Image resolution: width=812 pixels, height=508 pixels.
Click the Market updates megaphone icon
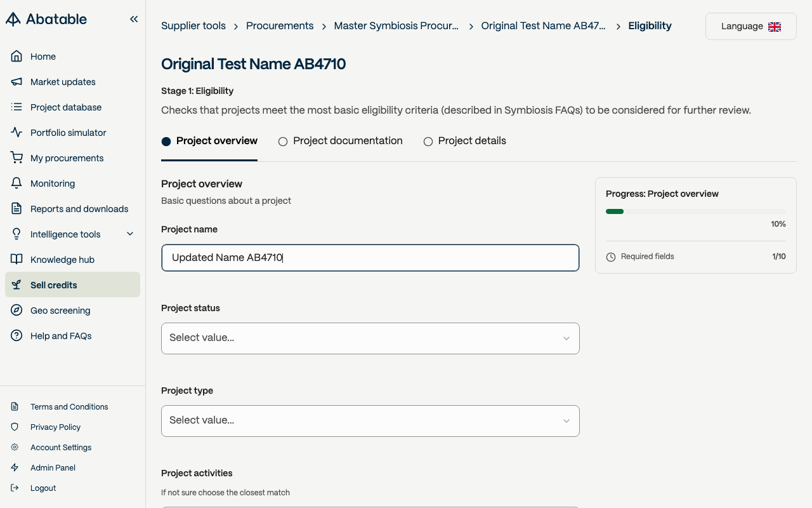16,82
